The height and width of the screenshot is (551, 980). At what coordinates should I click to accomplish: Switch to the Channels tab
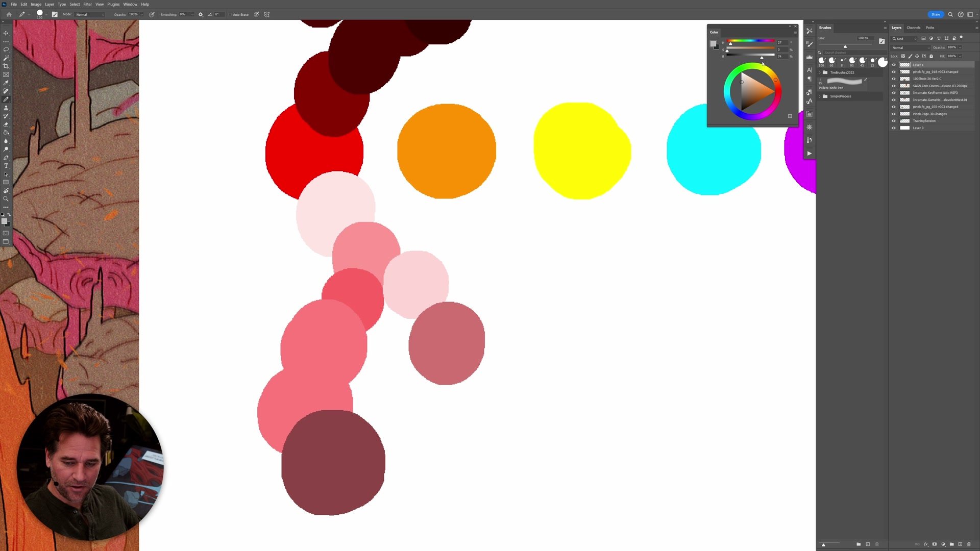[913, 28]
